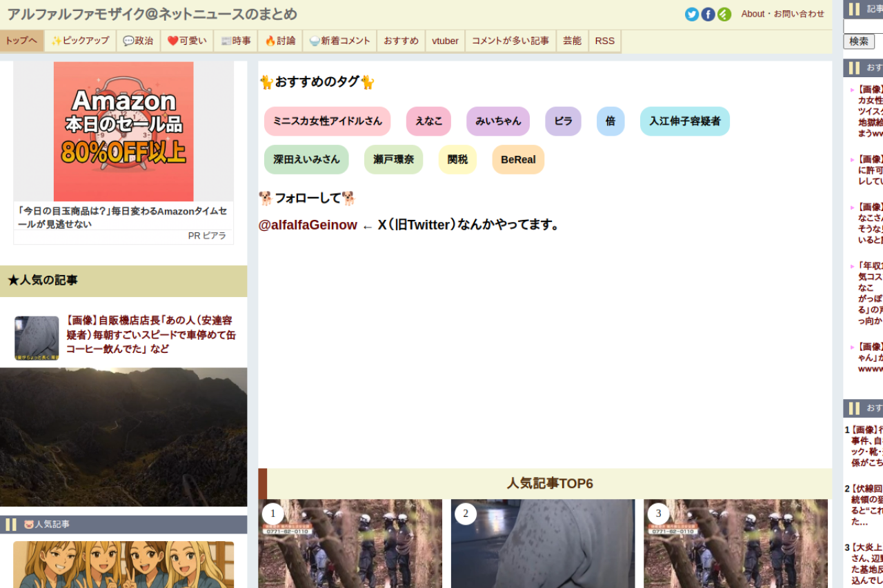Select the えなこ tag

(x=428, y=121)
